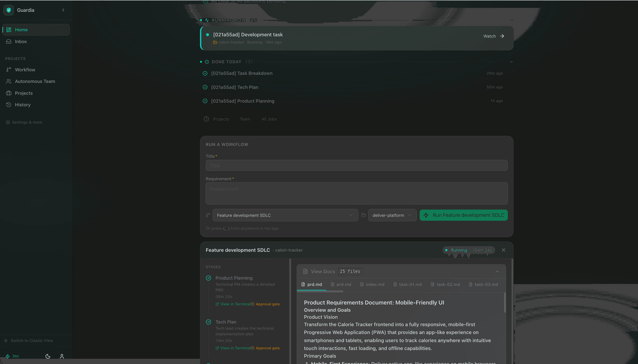Collapse the Done Today section chevron
The image size is (638, 364).
[x=512, y=62]
